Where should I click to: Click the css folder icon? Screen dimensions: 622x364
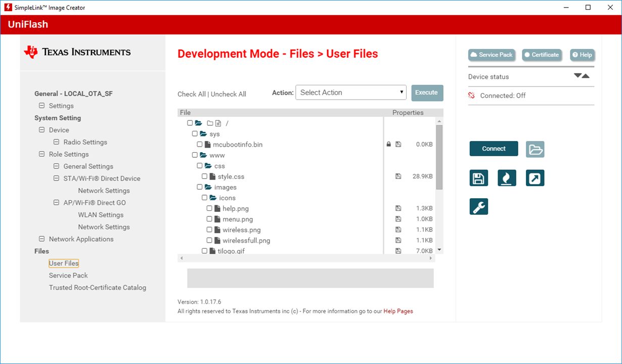[208, 166]
